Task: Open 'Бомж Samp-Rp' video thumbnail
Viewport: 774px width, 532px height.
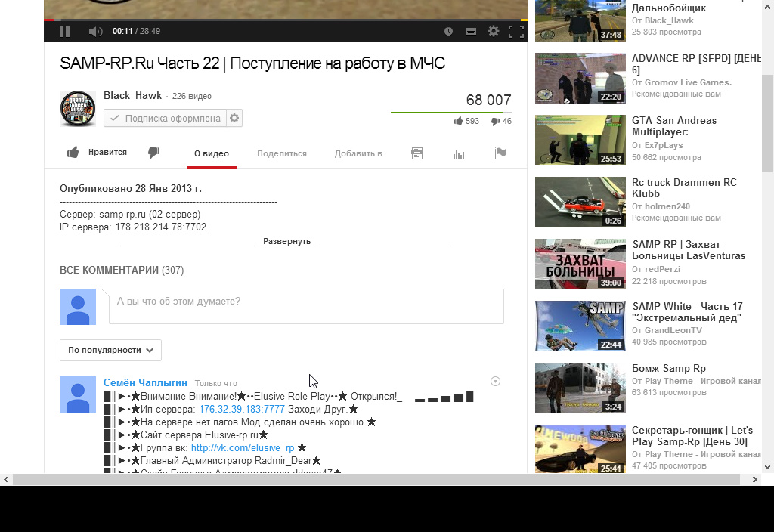Action: (x=580, y=388)
